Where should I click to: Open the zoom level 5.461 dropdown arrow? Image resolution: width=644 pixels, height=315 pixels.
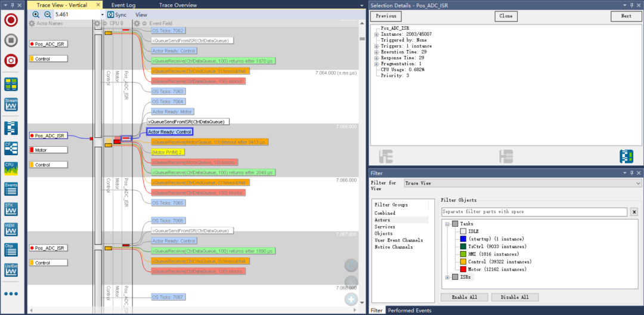pos(103,14)
